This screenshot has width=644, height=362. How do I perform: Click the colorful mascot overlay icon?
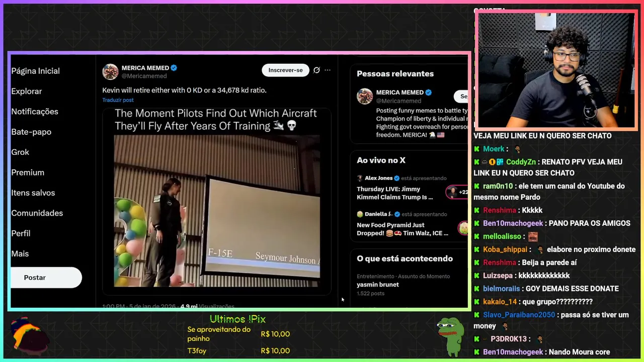[29, 336]
